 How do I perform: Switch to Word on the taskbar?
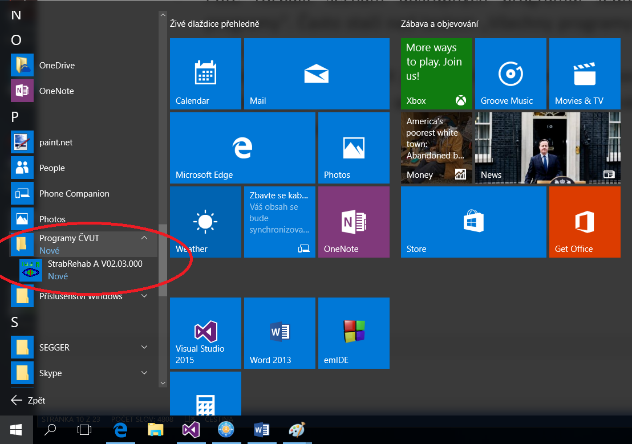(x=262, y=430)
